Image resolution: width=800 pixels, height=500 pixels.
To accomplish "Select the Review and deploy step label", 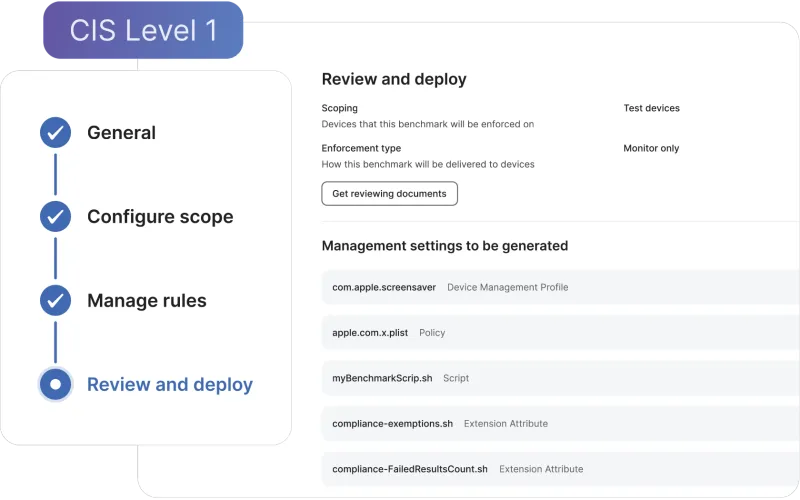I will click(x=170, y=385).
